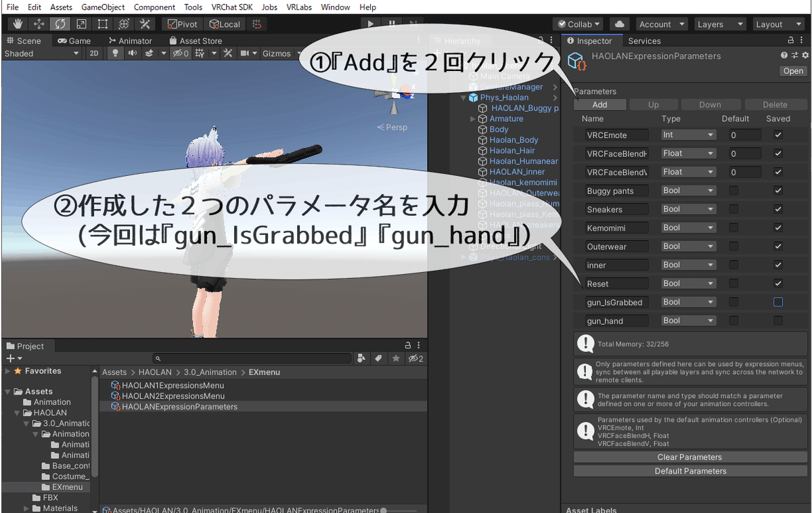The height and width of the screenshot is (513, 812).
Task: Change gun_IsGrabbed type dropdown
Action: pos(688,302)
